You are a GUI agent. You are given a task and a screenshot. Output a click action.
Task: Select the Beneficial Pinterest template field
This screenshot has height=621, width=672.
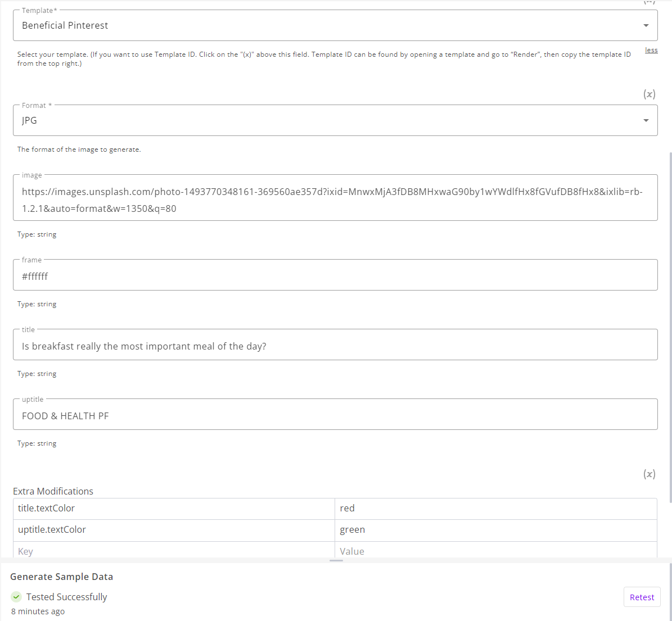pyautogui.click(x=326, y=25)
